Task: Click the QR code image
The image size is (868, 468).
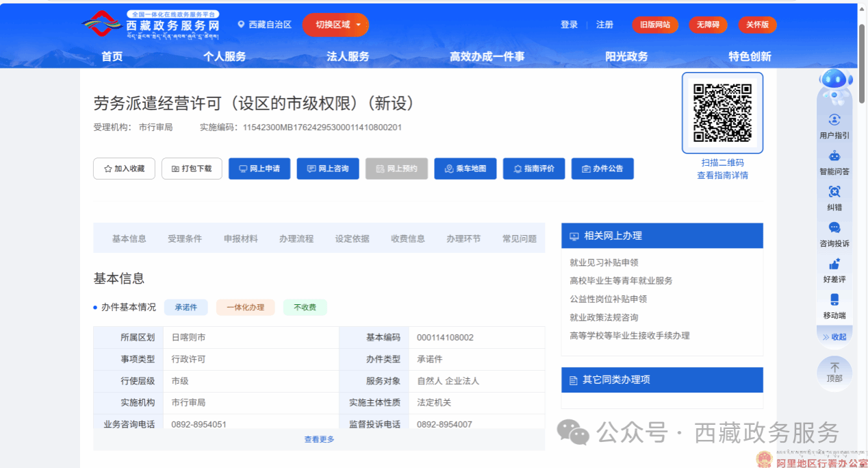Action: tap(722, 112)
